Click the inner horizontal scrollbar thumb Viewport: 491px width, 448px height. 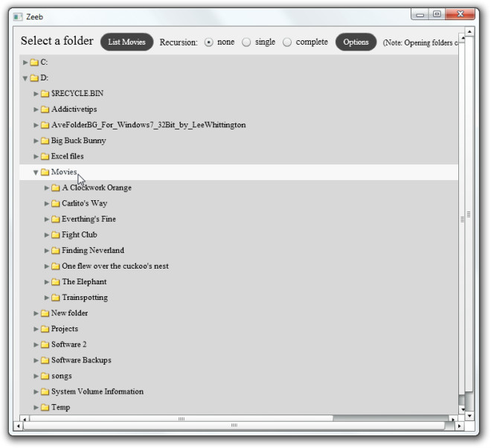182,419
